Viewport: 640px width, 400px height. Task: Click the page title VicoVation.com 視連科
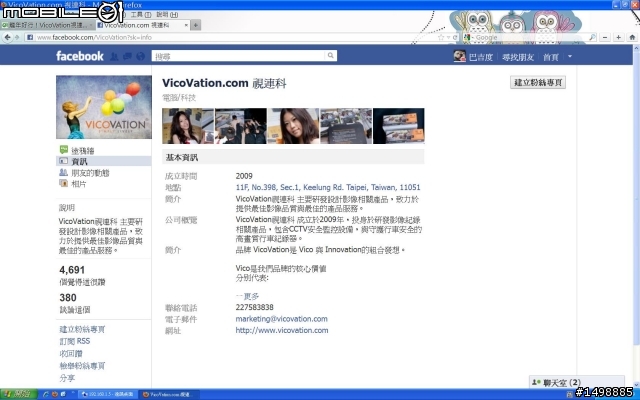[224, 83]
